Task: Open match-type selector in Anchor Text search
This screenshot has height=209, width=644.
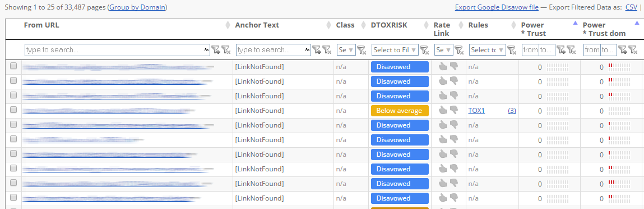Action: tap(308, 50)
